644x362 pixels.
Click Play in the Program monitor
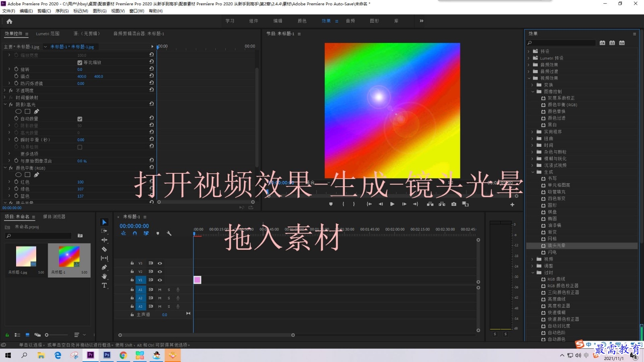(392, 204)
